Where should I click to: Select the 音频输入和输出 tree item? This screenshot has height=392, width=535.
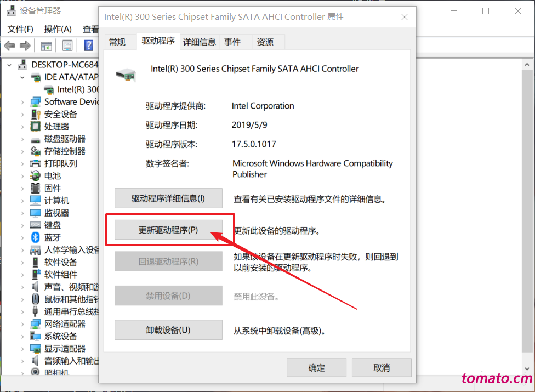click(x=71, y=361)
